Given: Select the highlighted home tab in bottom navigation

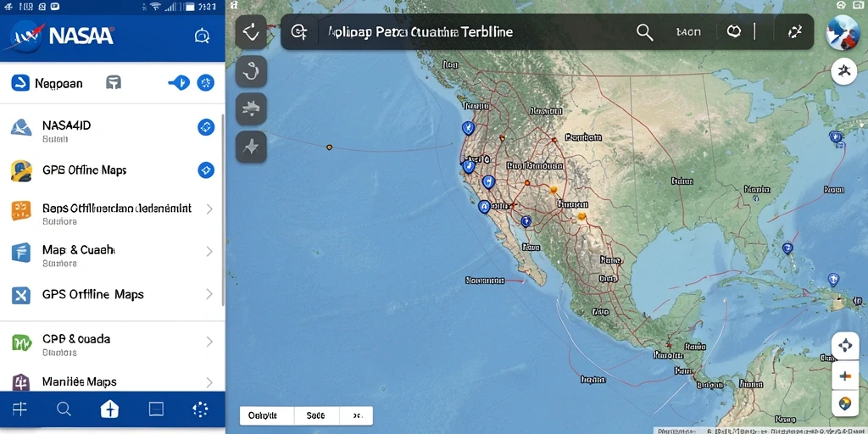Looking at the screenshot, I should [x=109, y=409].
